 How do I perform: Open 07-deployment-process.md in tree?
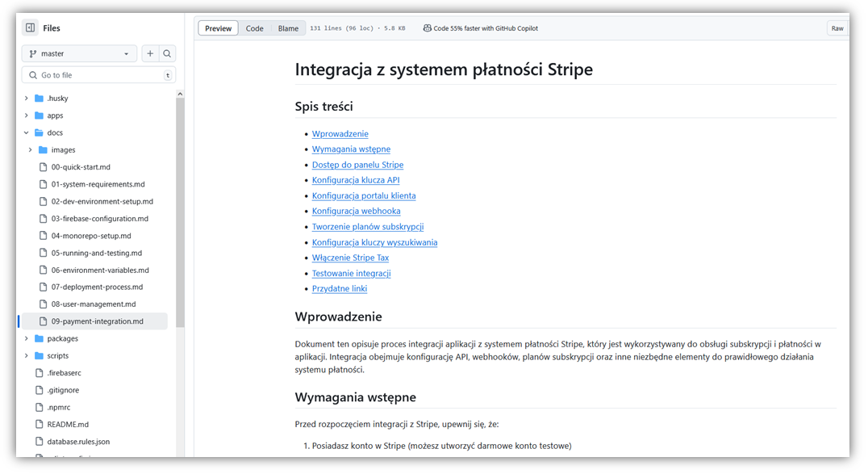click(97, 287)
